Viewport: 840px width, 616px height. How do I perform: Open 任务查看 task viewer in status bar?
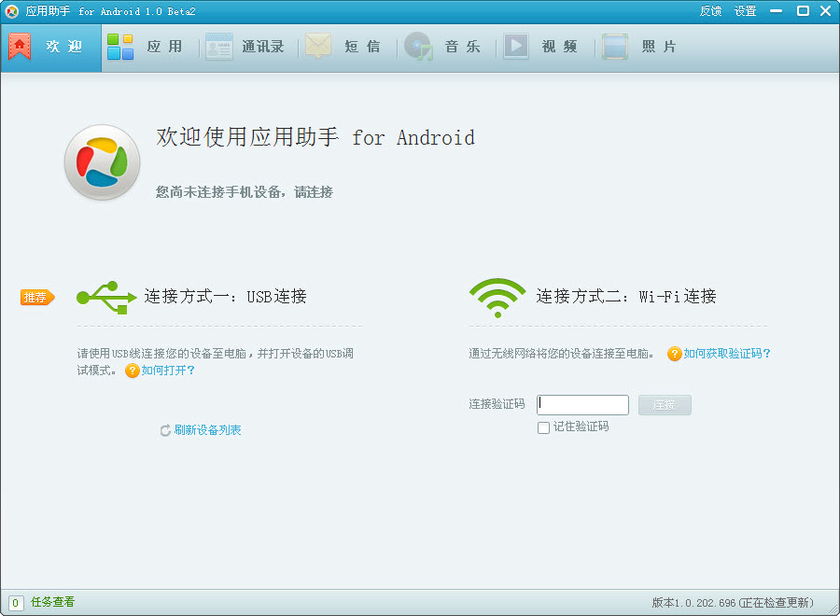(x=52, y=603)
